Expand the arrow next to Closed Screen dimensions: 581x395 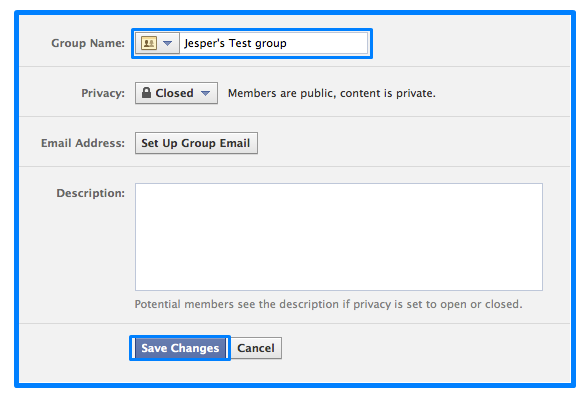tap(206, 93)
